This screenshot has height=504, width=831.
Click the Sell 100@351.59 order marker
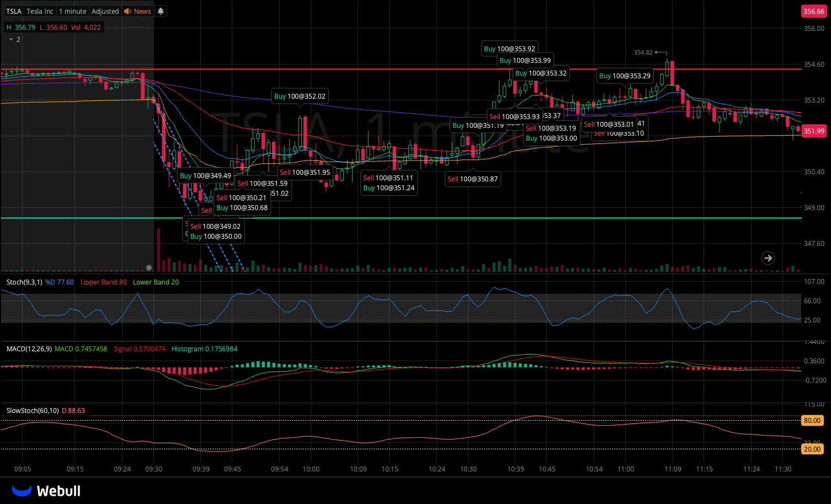(263, 183)
